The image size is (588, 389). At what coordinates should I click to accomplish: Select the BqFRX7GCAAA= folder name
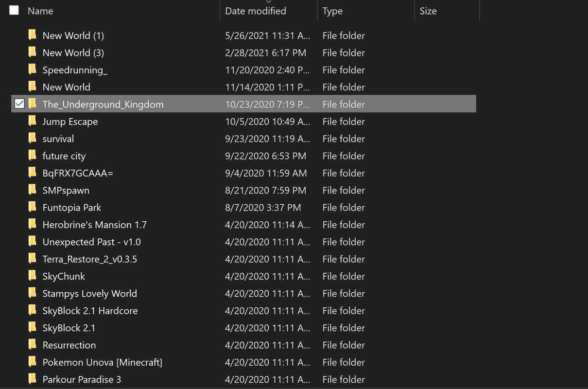[x=78, y=173]
